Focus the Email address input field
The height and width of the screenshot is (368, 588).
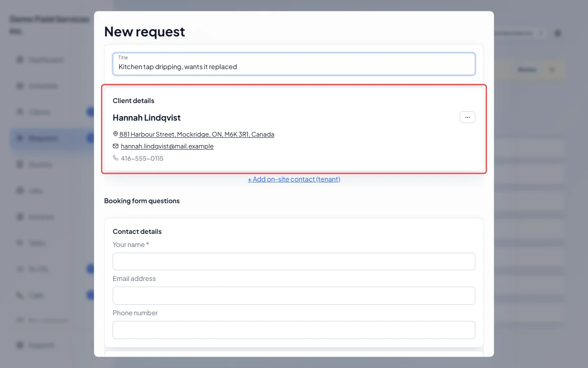point(294,296)
